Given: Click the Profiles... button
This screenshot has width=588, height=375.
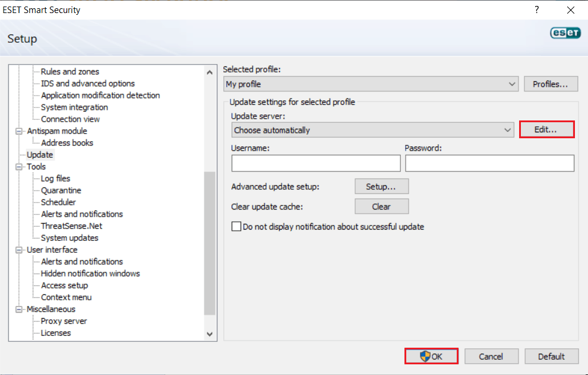Looking at the screenshot, I should (551, 84).
